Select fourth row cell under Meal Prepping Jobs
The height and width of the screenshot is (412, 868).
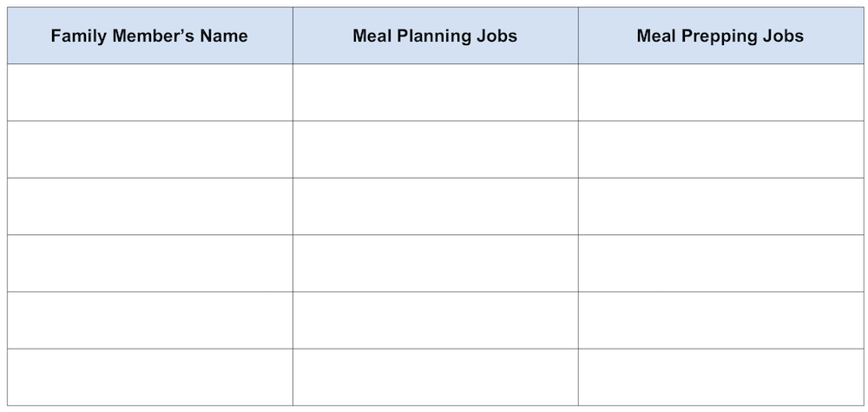720,264
